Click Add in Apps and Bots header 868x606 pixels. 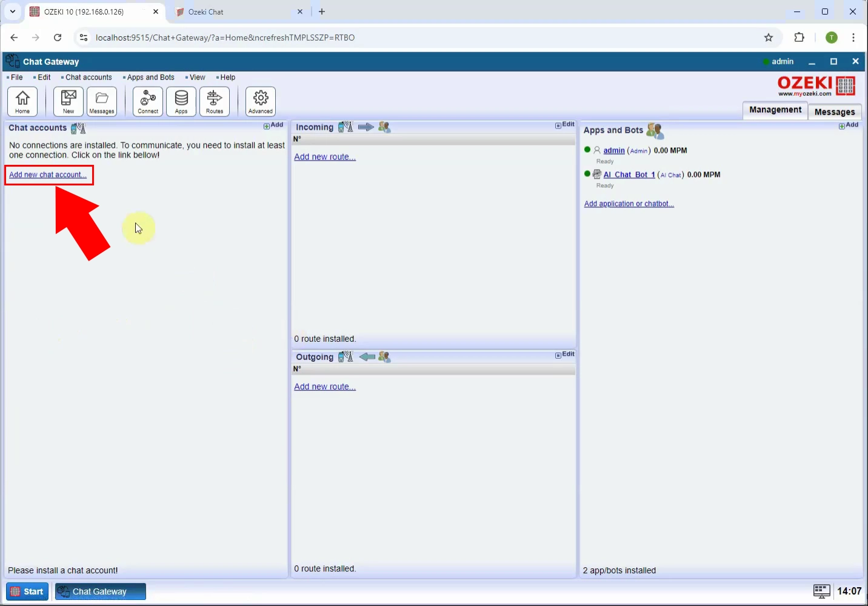pyautogui.click(x=849, y=125)
